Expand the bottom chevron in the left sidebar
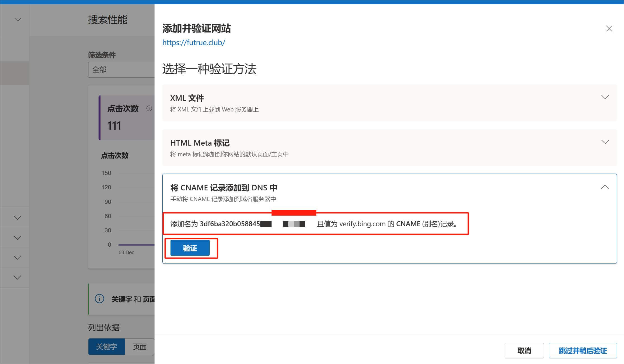The image size is (624, 364). click(x=18, y=277)
